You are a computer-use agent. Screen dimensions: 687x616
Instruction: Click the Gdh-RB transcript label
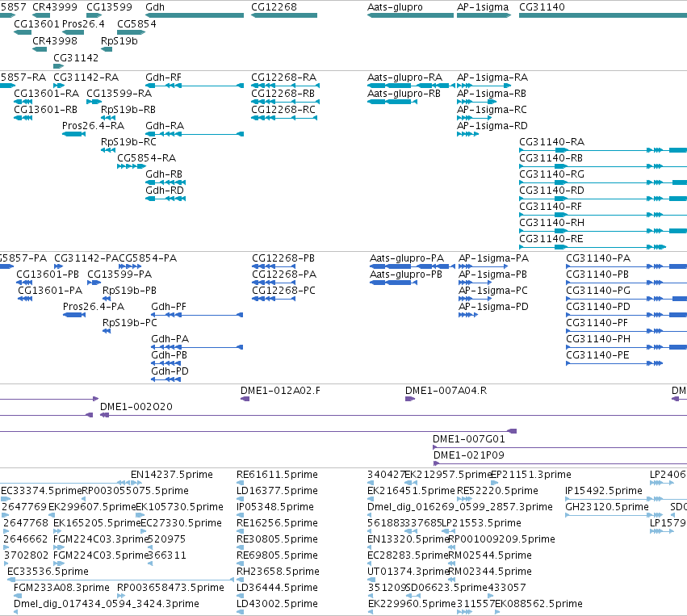(x=164, y=174)
